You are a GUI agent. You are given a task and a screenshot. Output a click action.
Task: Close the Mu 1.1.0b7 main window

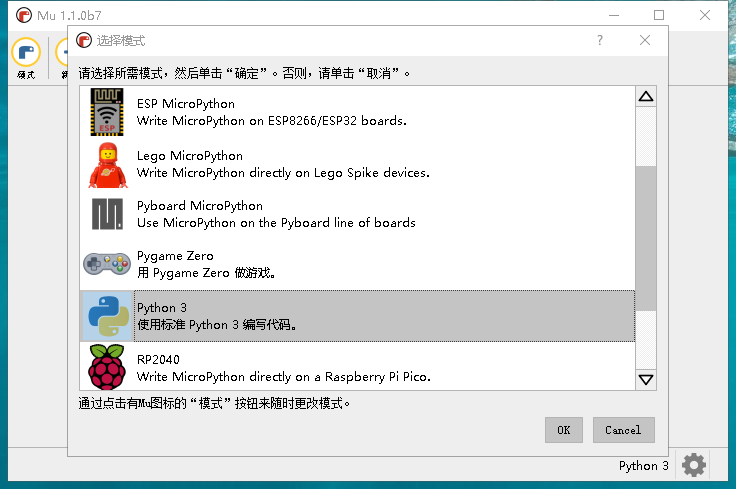tap(705, 15)
